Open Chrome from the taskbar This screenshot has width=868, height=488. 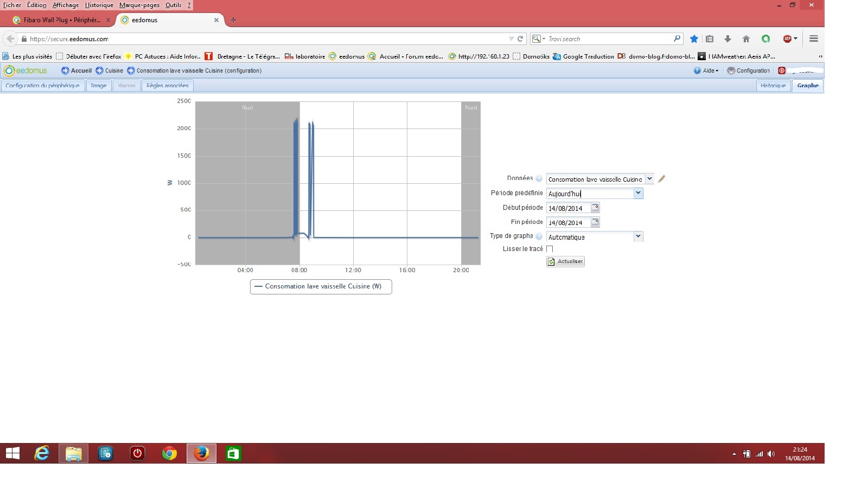point(169,453)
